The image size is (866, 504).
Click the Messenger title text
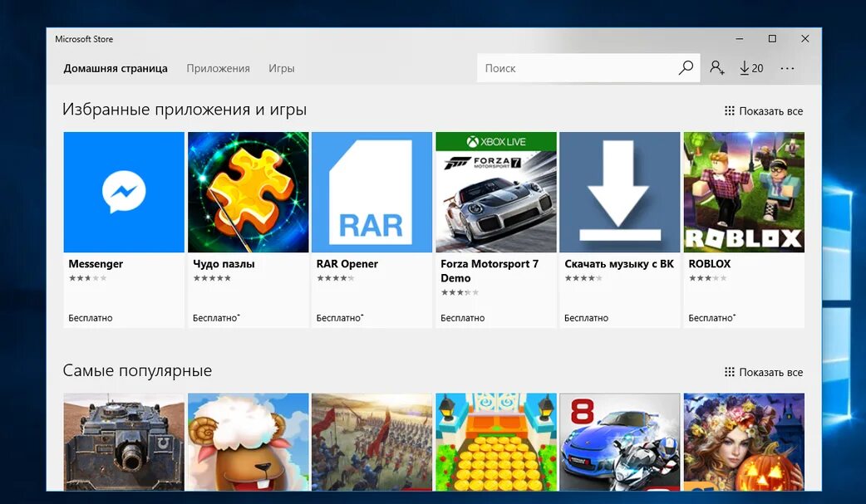click(96, 264)
